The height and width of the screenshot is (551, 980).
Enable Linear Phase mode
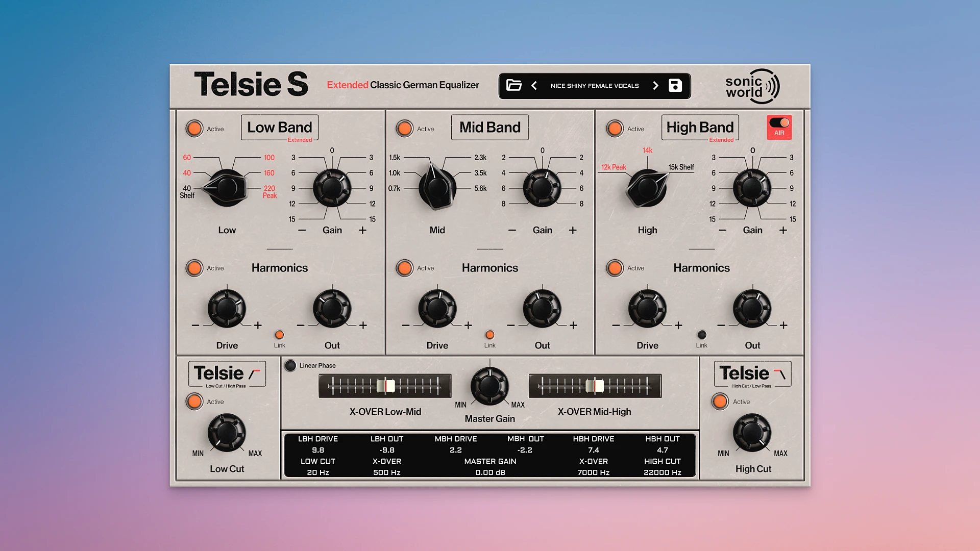[x=290, y=365]
